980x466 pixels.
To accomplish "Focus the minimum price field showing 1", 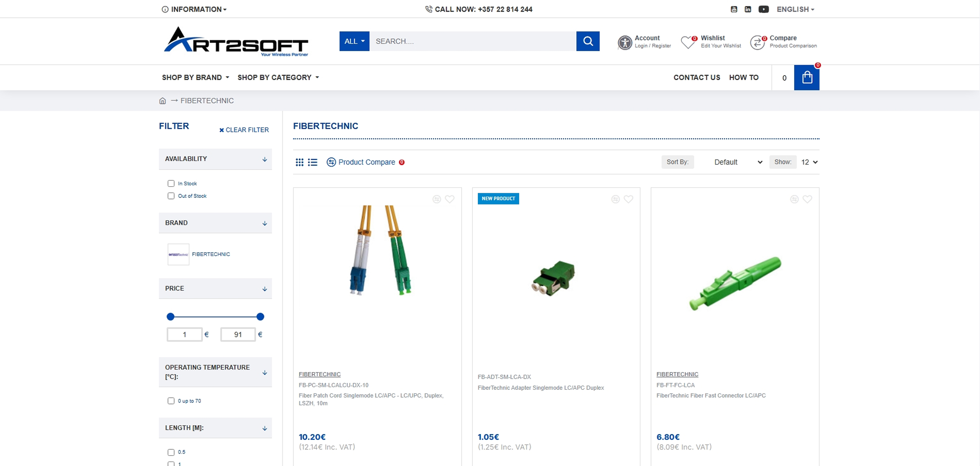I will click(185, 334).
